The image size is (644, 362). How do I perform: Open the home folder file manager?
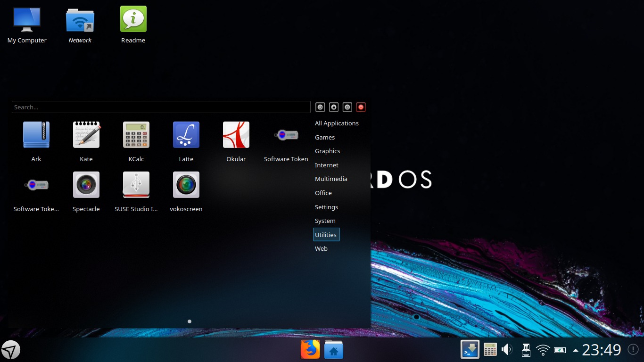tap(334, 350)
